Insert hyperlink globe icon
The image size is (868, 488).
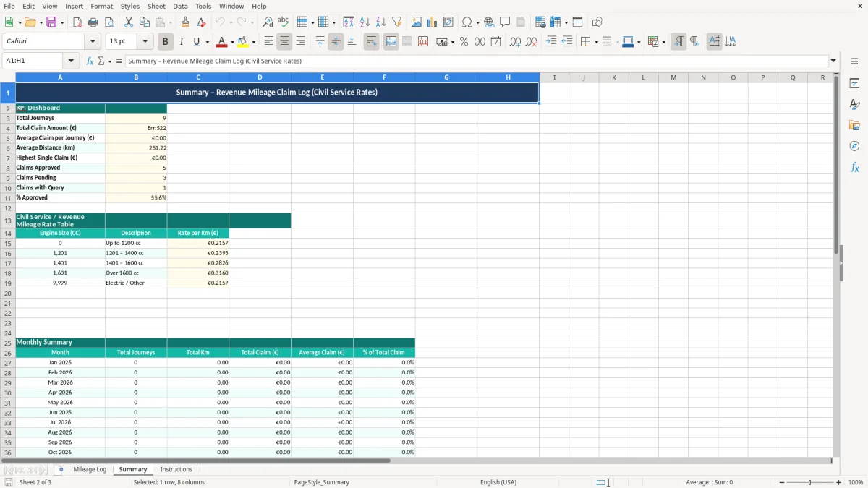tap(489, 22)
